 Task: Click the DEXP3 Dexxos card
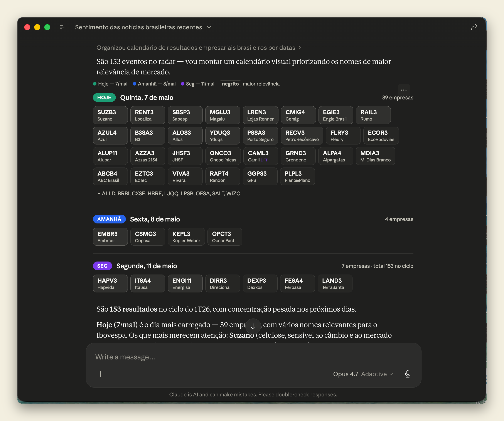pyautogui.click(x=260, y=283)
